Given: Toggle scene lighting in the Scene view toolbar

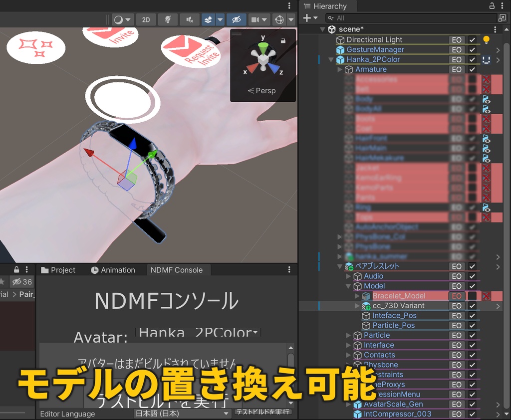Looking at the screenshot, I should tap(168, 19).
